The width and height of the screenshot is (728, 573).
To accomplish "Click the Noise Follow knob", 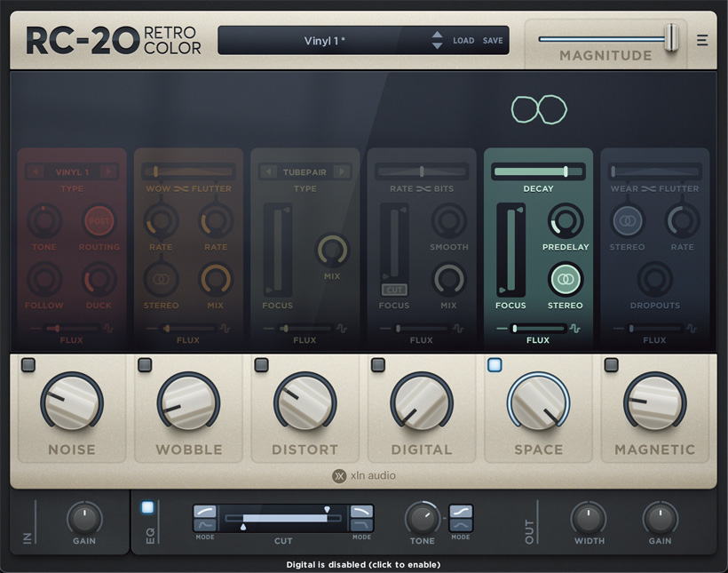I will 44,279.
